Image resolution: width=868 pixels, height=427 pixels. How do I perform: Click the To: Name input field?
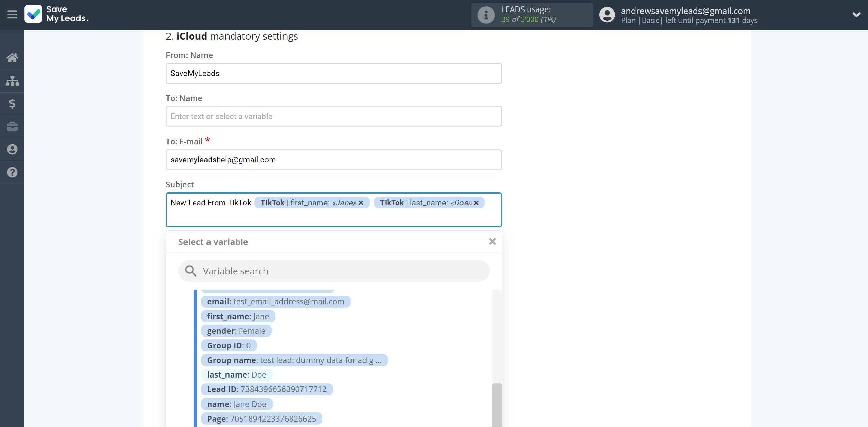coord(334,116)
